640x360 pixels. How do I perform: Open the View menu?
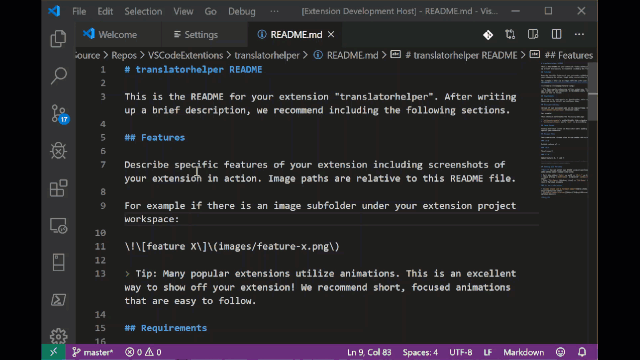point(183,11)
